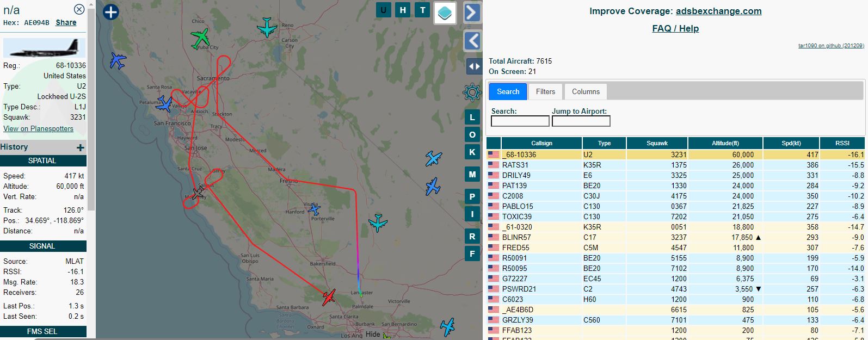
Task: Toggle the U map button
Action: tap(384, 10)
